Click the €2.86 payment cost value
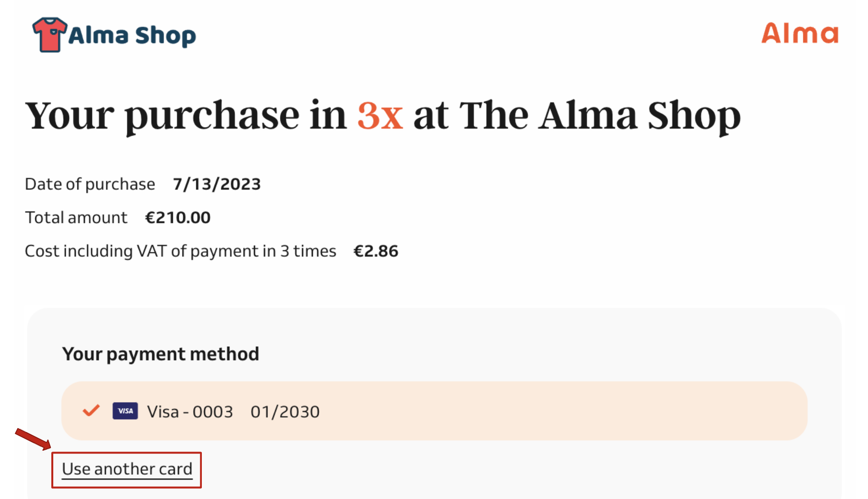Image resolution: width=868 pixels, height=499 pixels. [376, 251]
